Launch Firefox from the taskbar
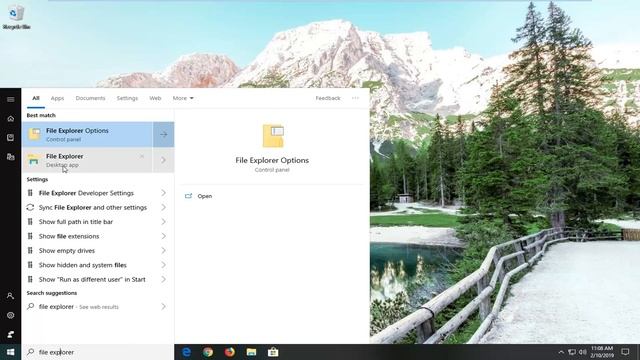The width and height of the screenshot is (640, 360). [x=230, y=352]
